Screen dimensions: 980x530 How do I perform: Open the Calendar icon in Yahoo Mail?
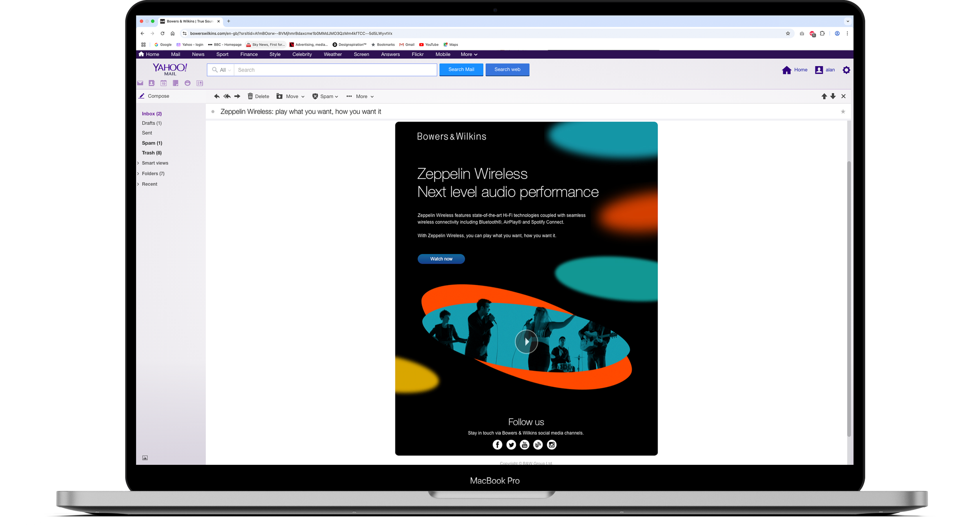pos(163,83)
